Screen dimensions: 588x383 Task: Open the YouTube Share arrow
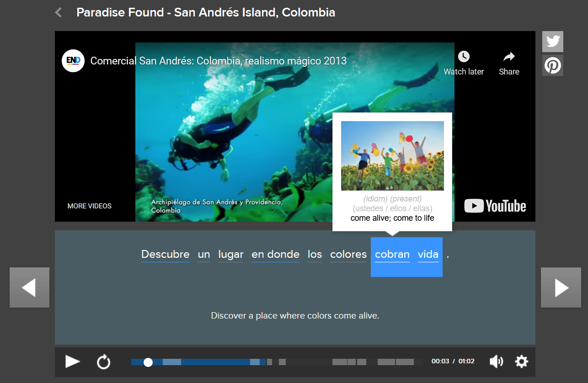[x=508, y=57]
